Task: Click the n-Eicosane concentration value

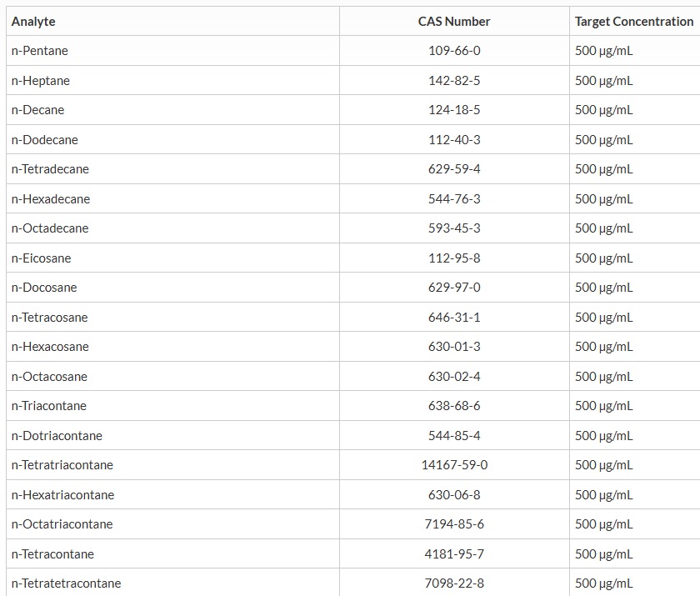Action: 603,258
